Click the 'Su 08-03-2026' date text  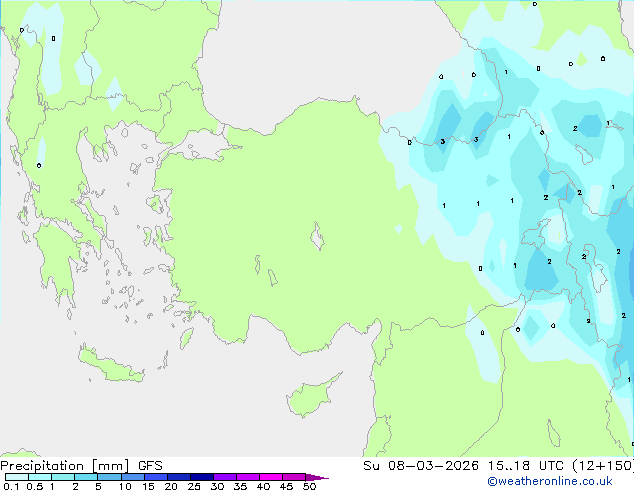coord(421,466)
